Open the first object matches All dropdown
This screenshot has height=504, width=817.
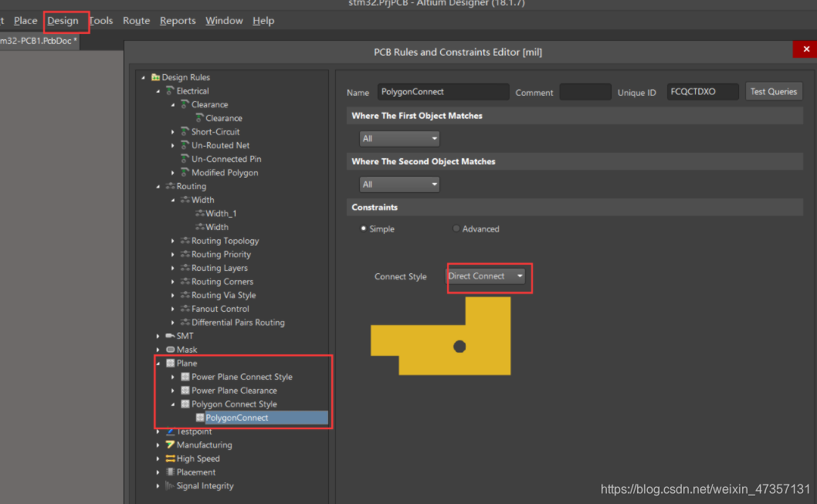tap(399, 138)
